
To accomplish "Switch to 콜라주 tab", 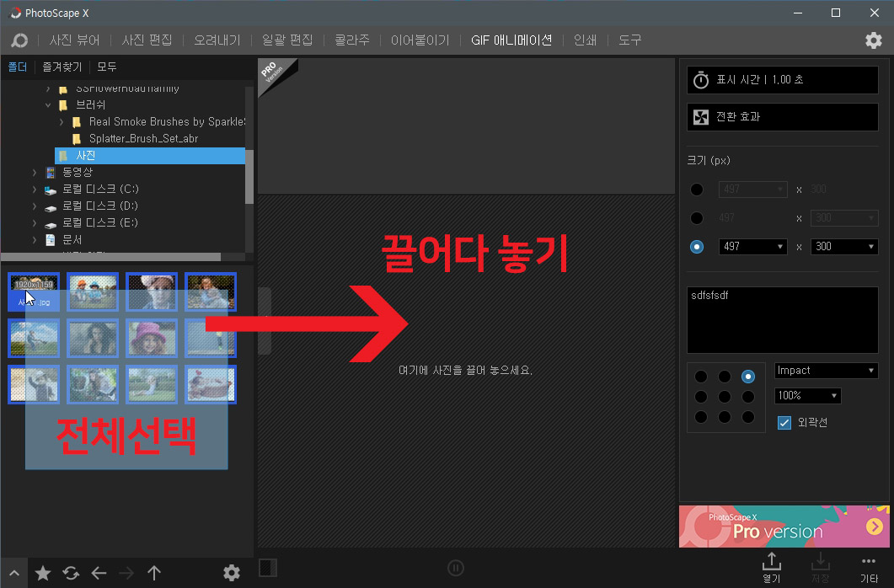I will pyautogui.click(x=351, y=40).
